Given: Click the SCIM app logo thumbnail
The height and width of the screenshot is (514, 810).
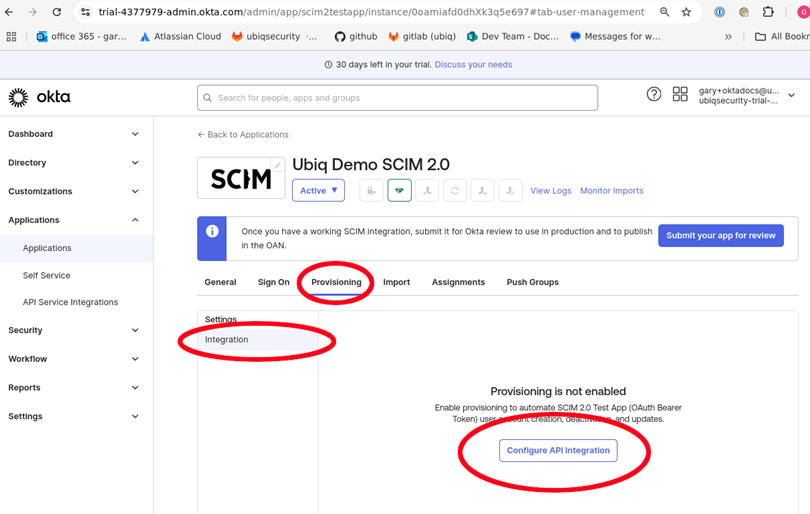Looking at the screenshot, I should pyautogui.click(x=241, y=178).
